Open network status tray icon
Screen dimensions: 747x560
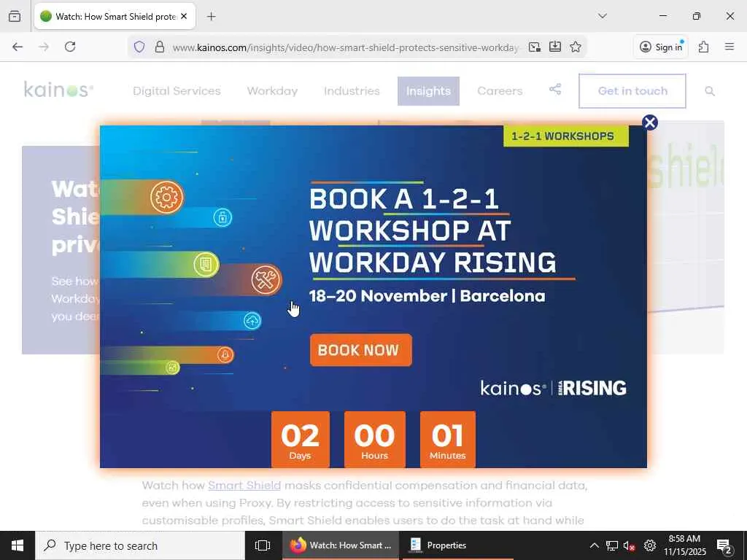click(x=612, y=545)
